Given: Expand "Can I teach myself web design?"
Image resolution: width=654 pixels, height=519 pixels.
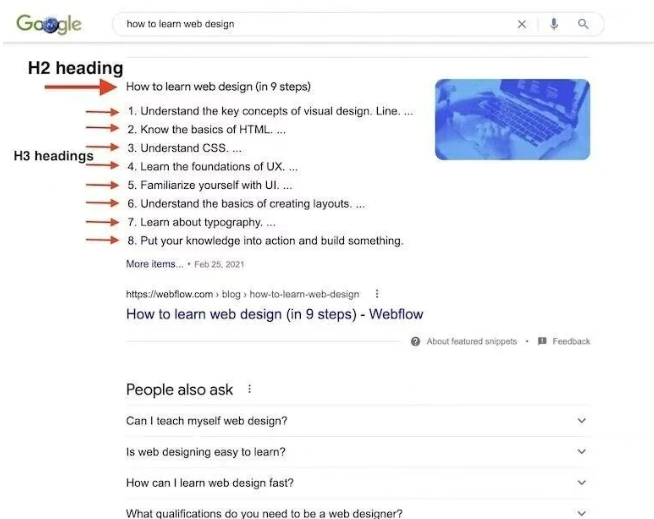Looking at the screenshot, I should [582, 421].
